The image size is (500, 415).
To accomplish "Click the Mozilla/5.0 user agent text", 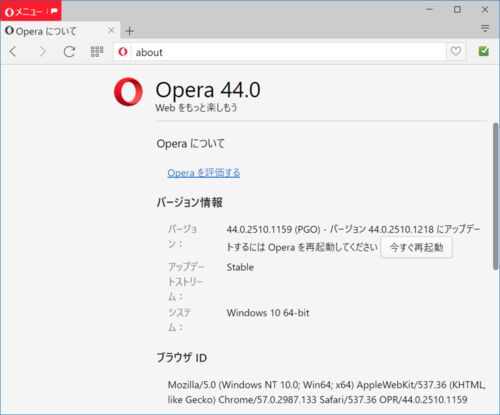I will pyautogui.click(x=326, y=392).
